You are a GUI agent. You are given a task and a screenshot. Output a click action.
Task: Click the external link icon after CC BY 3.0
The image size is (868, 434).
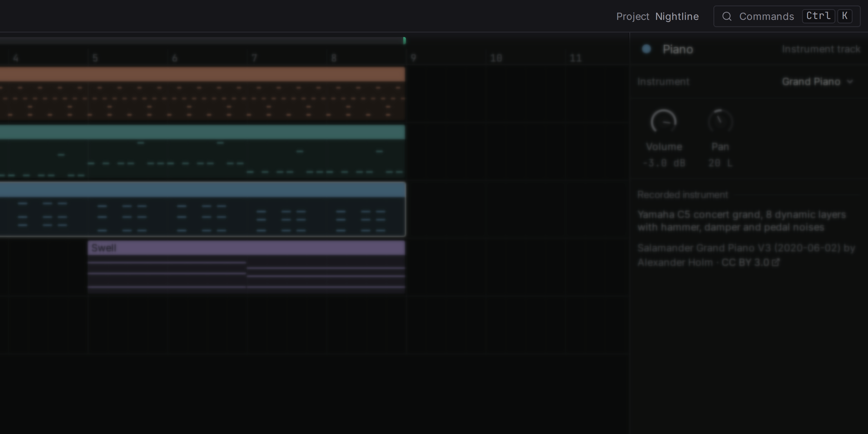point(776,262)
